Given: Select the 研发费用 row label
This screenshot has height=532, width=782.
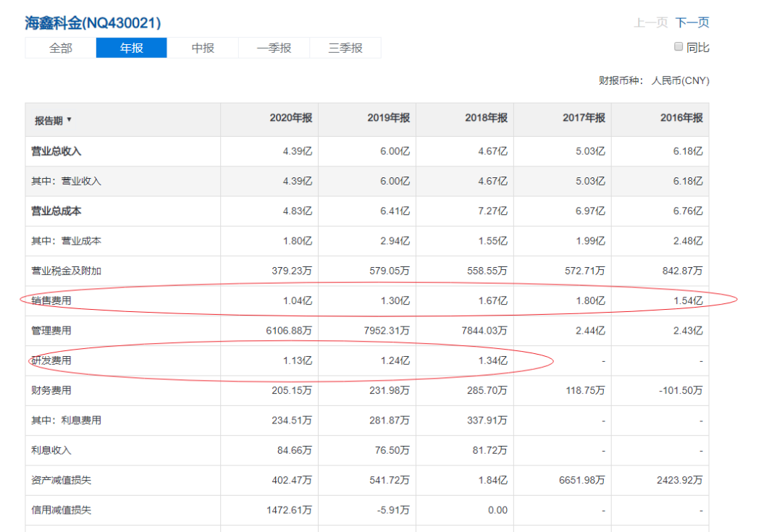Looking at the screenshot, I should [x=51, y=361].
